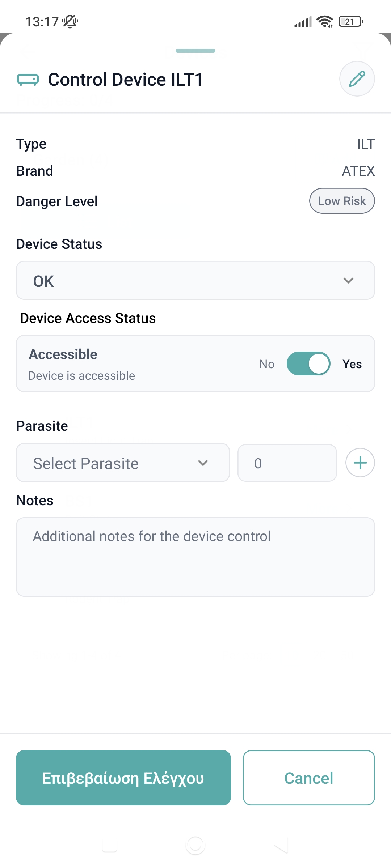
Task: Tap the Control Device ILT1 title
Action: 126,80
